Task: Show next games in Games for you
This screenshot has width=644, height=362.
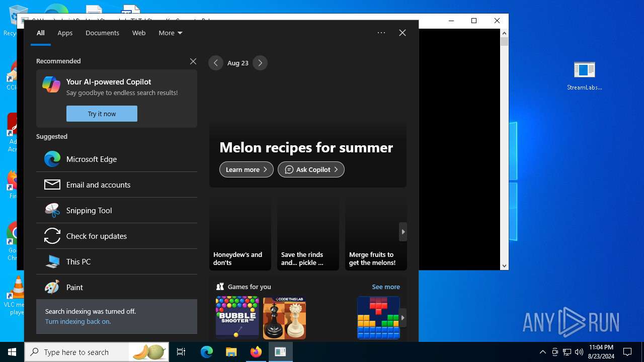Action: (403, 318)
